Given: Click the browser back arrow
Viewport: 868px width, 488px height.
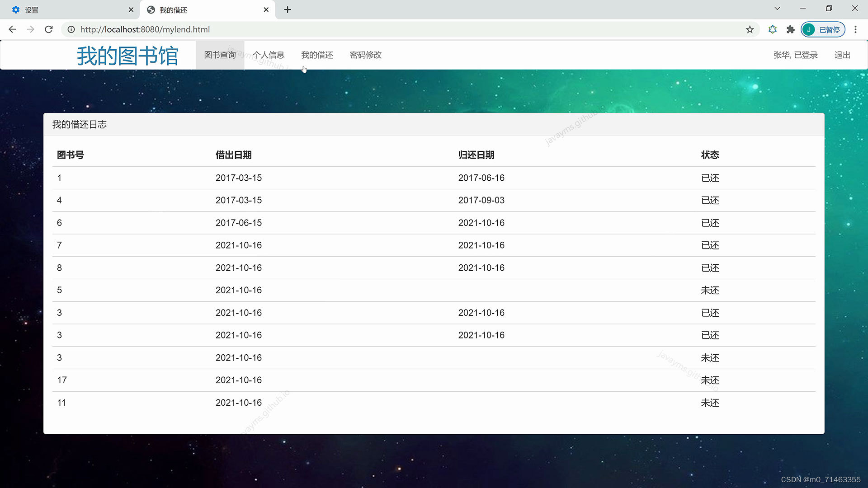Looking at the screenshot, I should click(12, 29).
